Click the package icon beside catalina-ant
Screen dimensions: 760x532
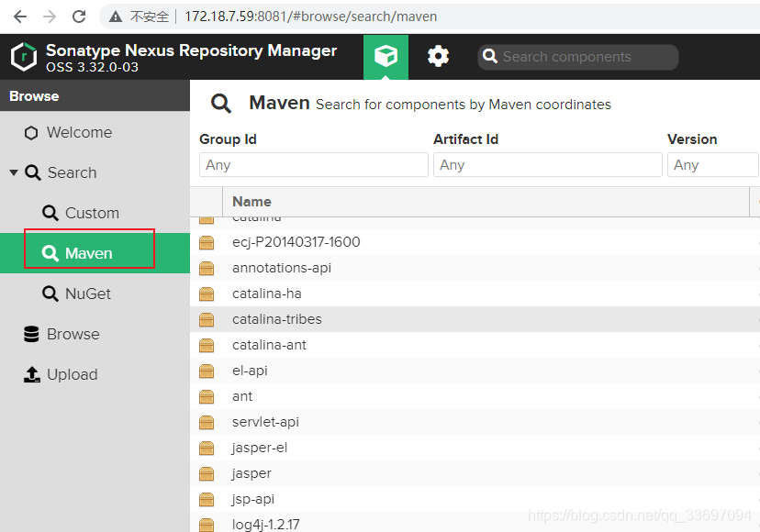[207, 345]
